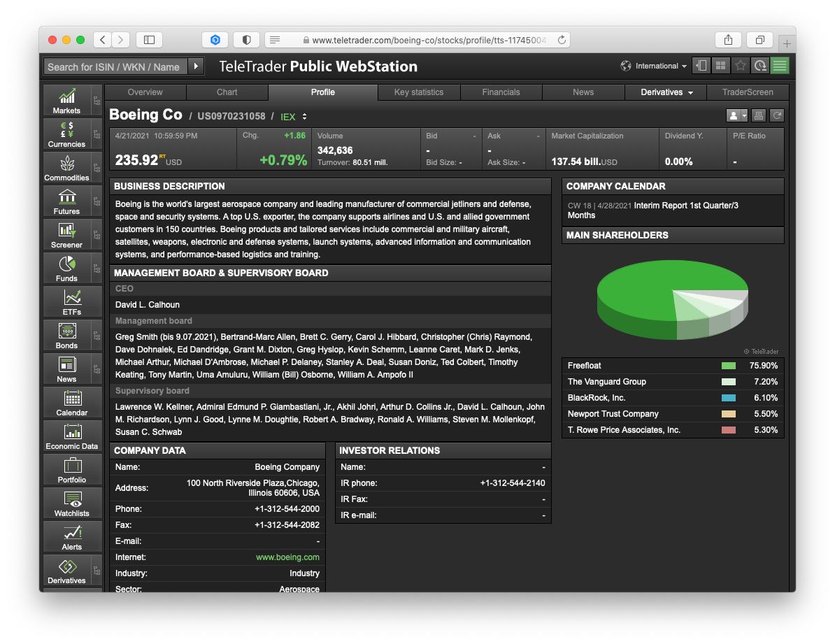Viewport: 835px width, 644px height.
Task: Switch to the Overview tab
Action: pos(145,92)
